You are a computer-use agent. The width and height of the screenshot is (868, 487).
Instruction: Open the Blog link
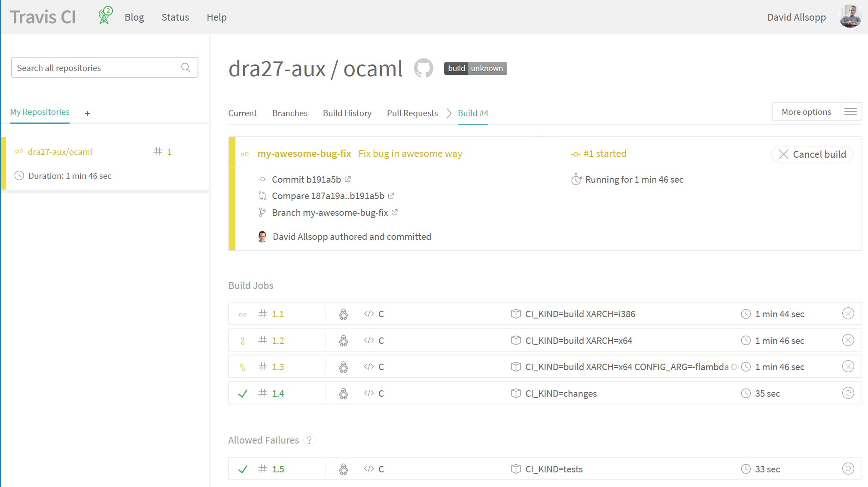134,17
